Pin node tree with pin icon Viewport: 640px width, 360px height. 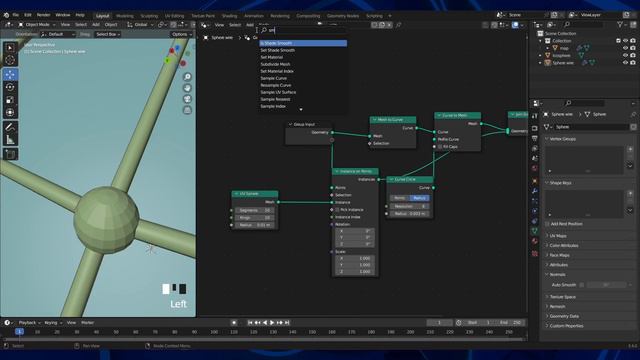point(398,25)
